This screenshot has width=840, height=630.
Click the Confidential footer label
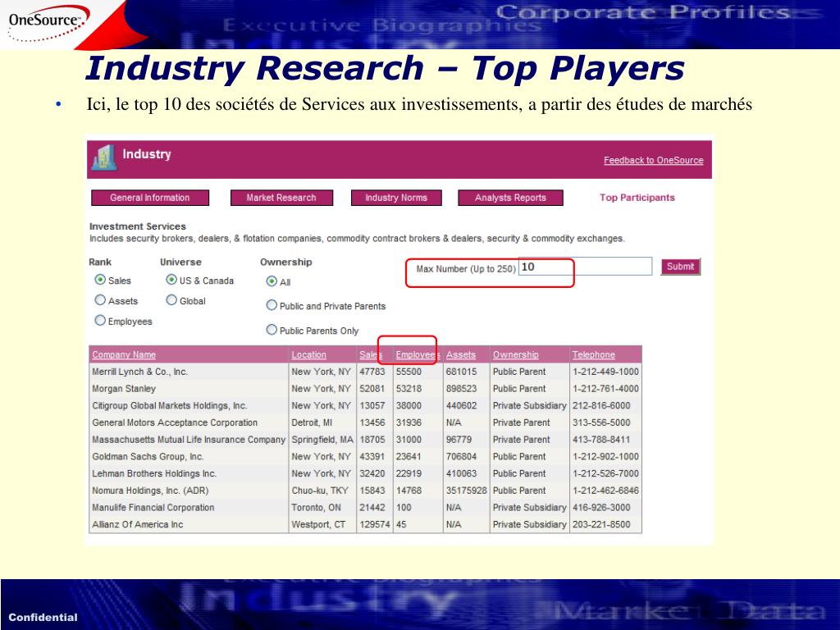[43, 617]
